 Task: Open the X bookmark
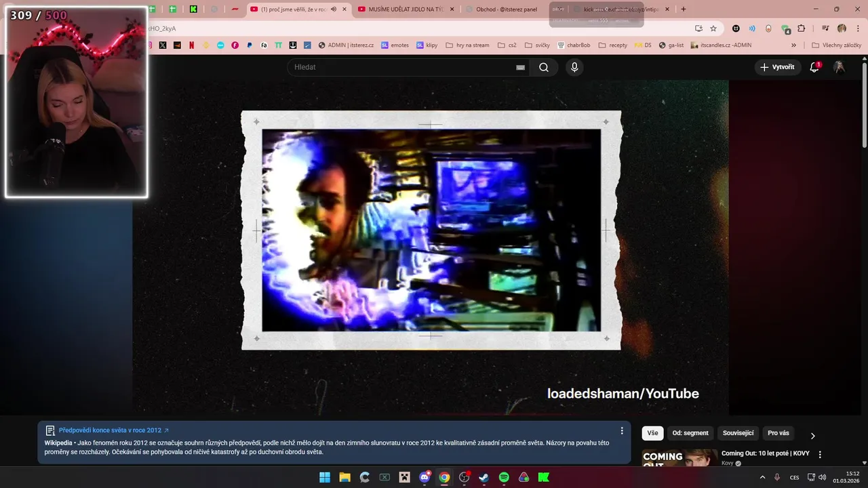click(x=163, y=45)
